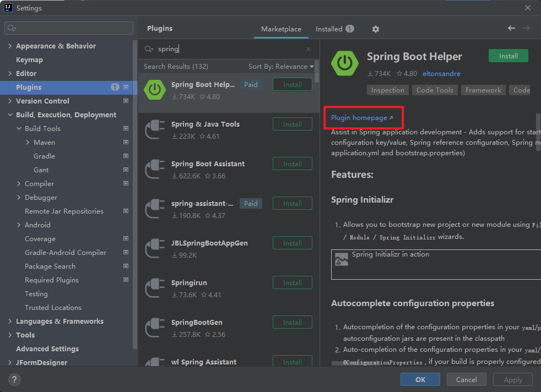Click the Inspection tag
Image resolution: width=541 pixels, height=392 pixels.
[x=387, y=90]
